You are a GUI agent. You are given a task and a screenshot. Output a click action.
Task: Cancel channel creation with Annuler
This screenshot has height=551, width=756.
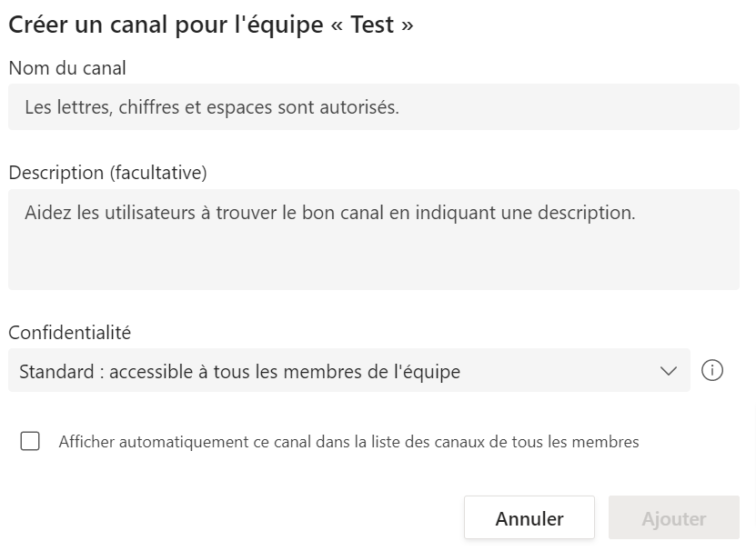click(528, 517)
